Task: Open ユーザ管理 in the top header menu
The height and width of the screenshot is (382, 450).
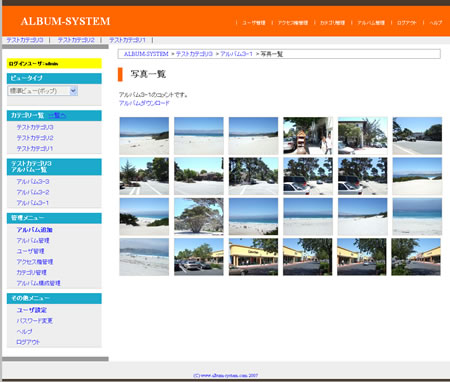Action: (254, 23)
